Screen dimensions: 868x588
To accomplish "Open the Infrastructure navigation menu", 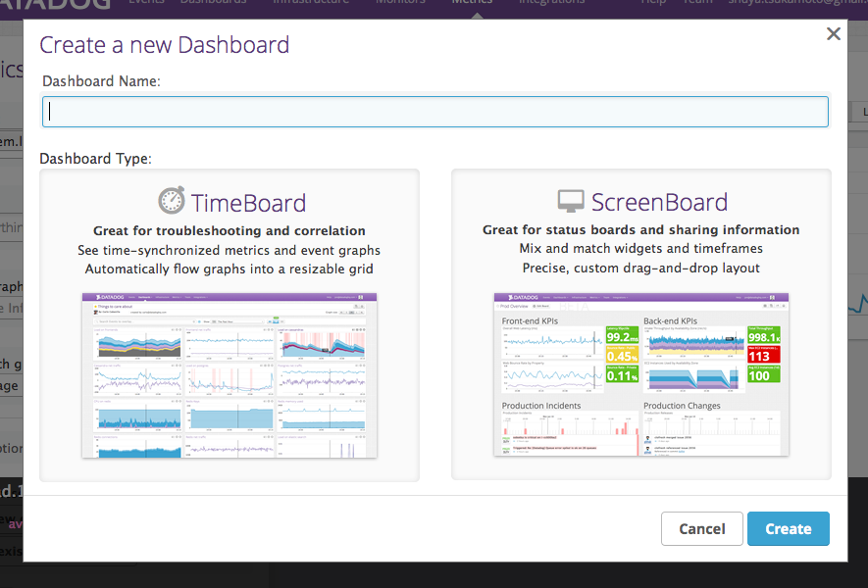I will 311,3.
